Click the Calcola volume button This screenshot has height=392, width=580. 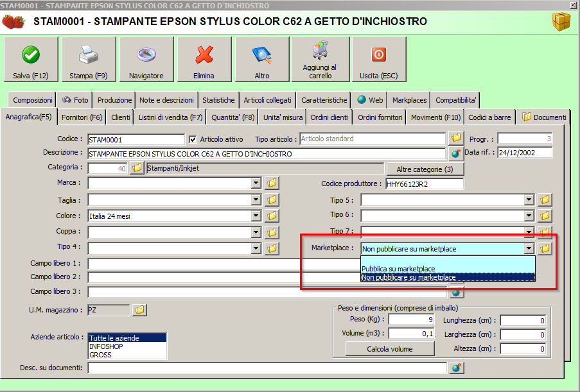point(390,349)
